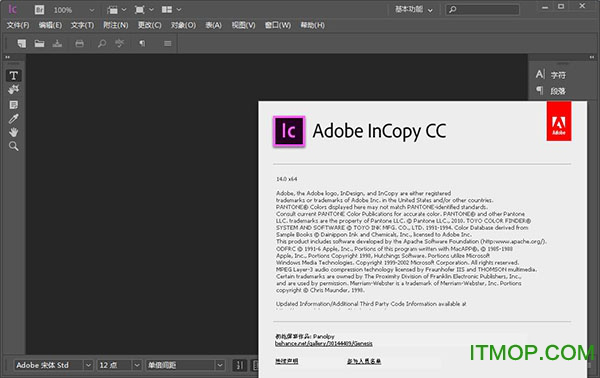Click the Save content toolbar icon

pos(57,43)
